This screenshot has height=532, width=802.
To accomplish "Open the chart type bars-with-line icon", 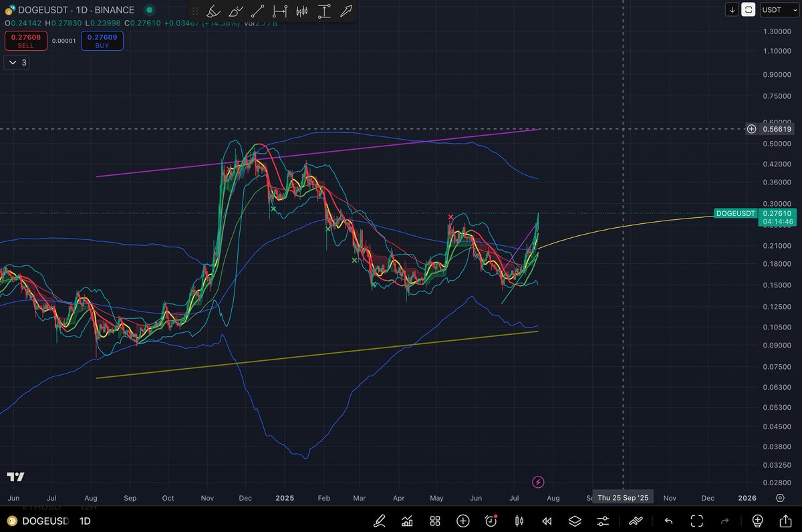I will pos(406,521).
